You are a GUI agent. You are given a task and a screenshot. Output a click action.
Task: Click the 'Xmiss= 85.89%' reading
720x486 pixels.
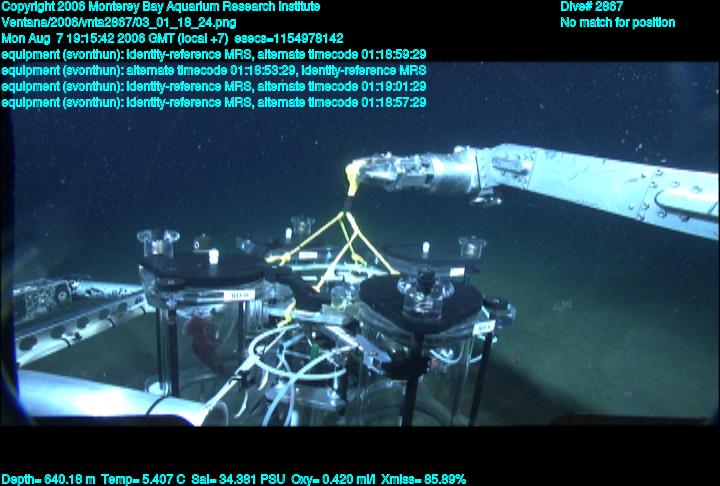(423, 480)
